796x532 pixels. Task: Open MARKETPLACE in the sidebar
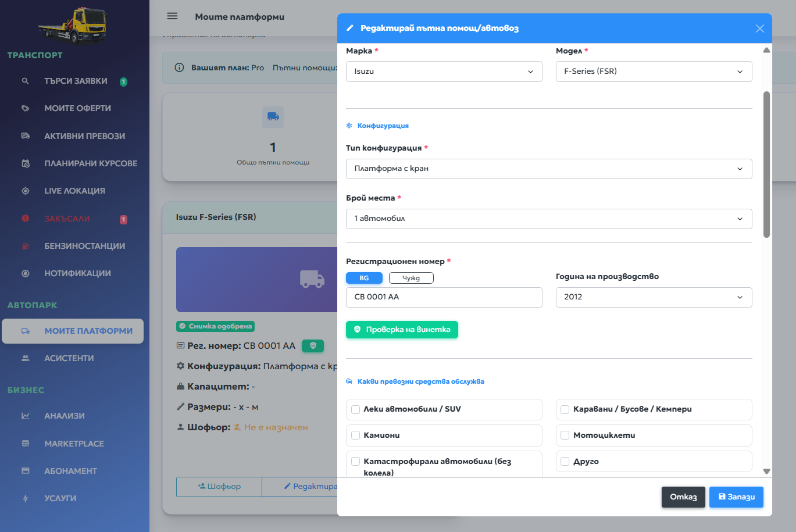pyautogui.click(x=74, y=444)
